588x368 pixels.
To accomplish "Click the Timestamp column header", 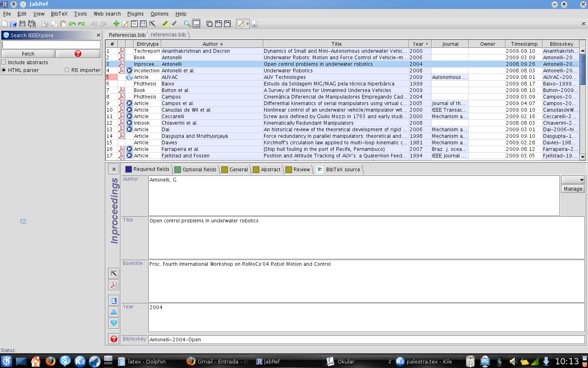I will click(524, 44).
